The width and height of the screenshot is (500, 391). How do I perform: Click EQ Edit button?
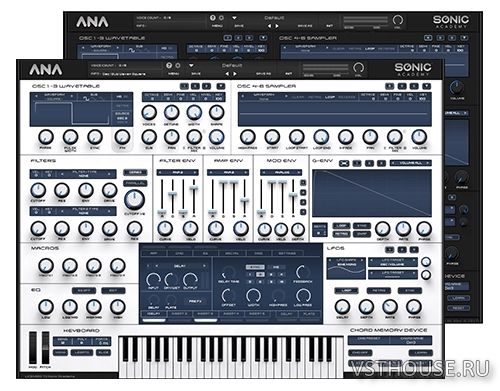click(x=113, y=291)
